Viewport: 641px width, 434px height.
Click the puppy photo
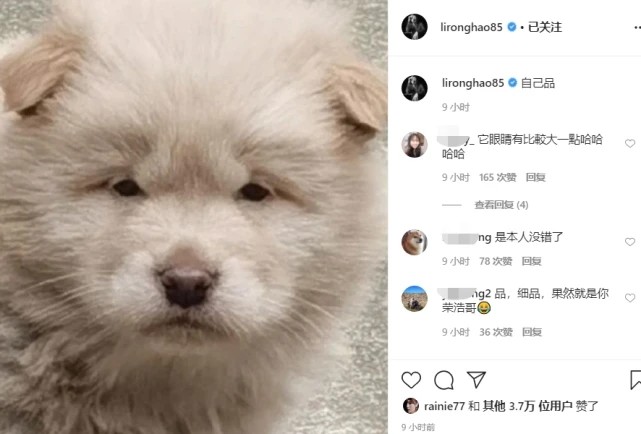tap(194, 217)
